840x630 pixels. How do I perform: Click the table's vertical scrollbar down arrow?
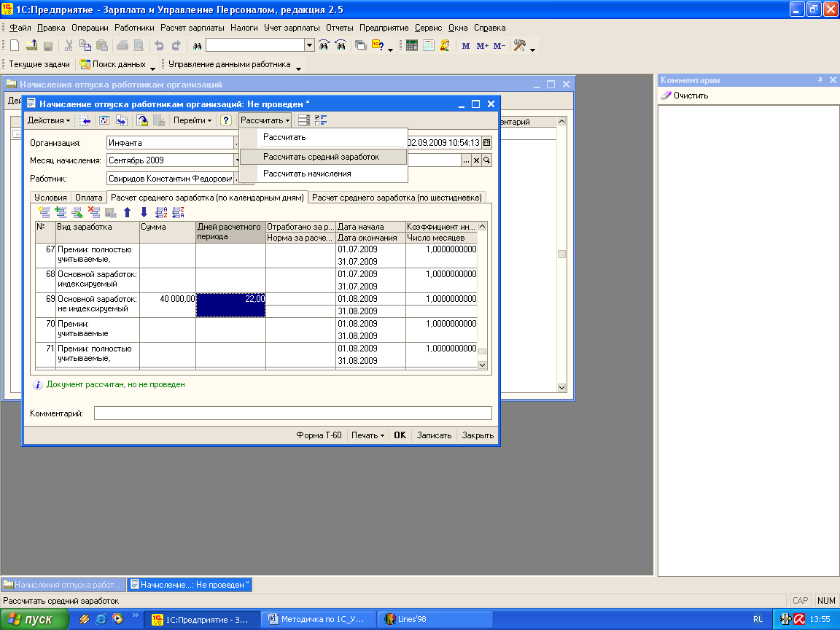[x=482, y=365]
